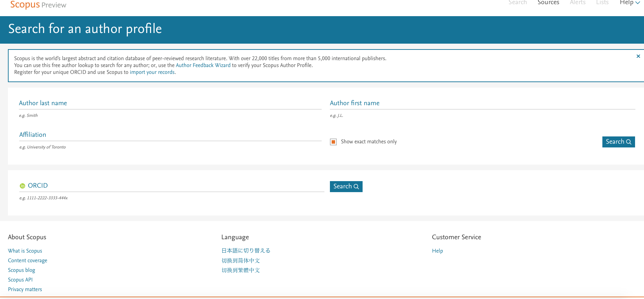Follow the import your records link
The image size is (644, 299).
[152, 72]
